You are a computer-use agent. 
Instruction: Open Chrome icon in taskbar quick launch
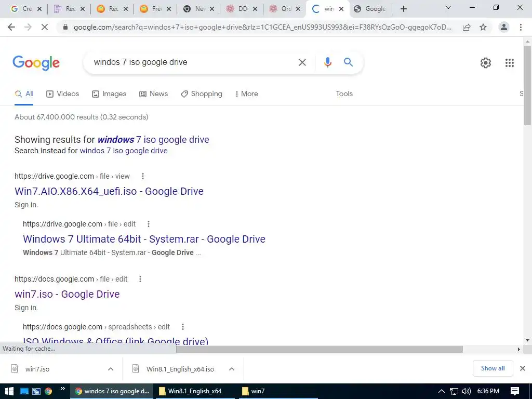48,391
